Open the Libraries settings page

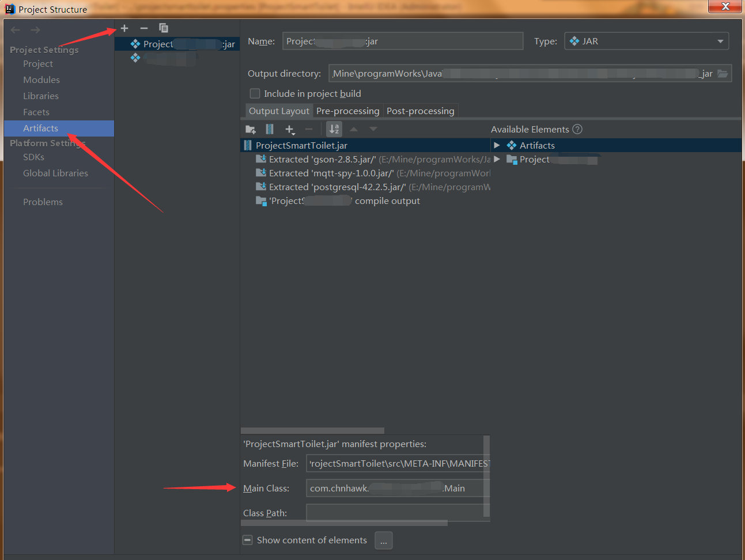(x=41, y=96)
